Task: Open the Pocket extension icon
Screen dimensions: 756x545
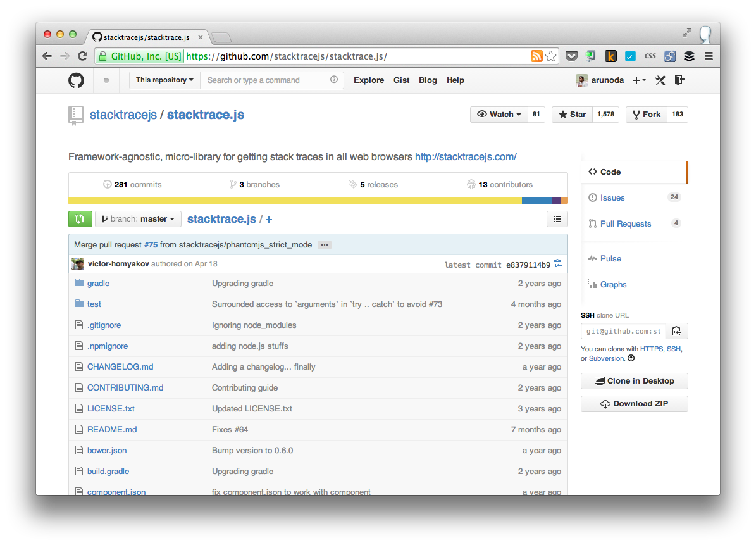Action: click(x=571, y=56)
